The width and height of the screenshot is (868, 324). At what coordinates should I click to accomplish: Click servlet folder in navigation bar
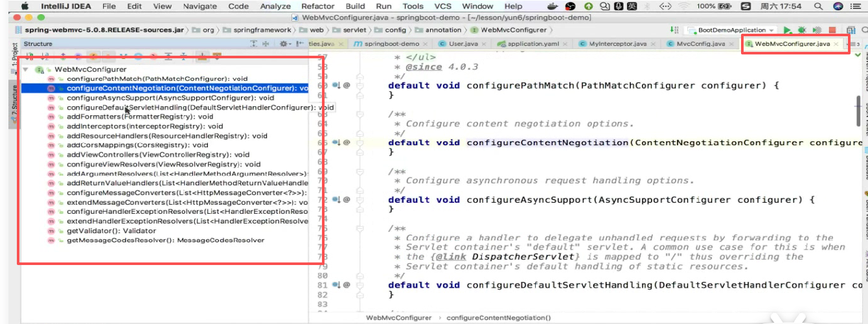349,30
